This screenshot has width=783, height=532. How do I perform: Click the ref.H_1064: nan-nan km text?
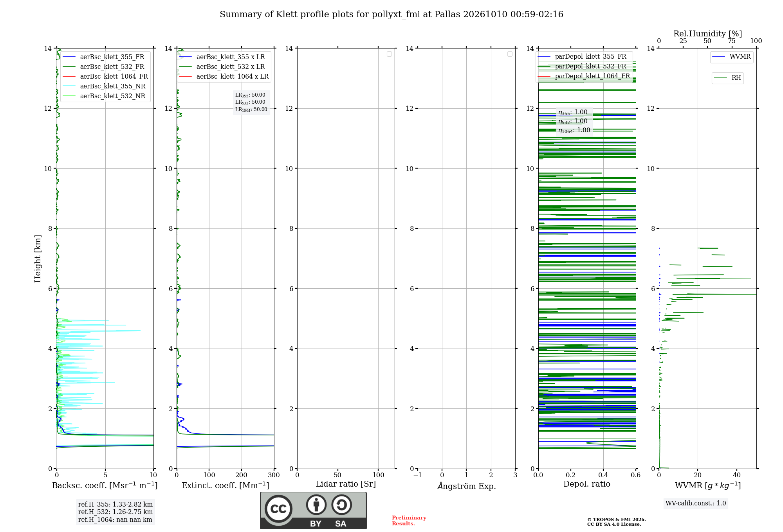[x=115, y=519]
